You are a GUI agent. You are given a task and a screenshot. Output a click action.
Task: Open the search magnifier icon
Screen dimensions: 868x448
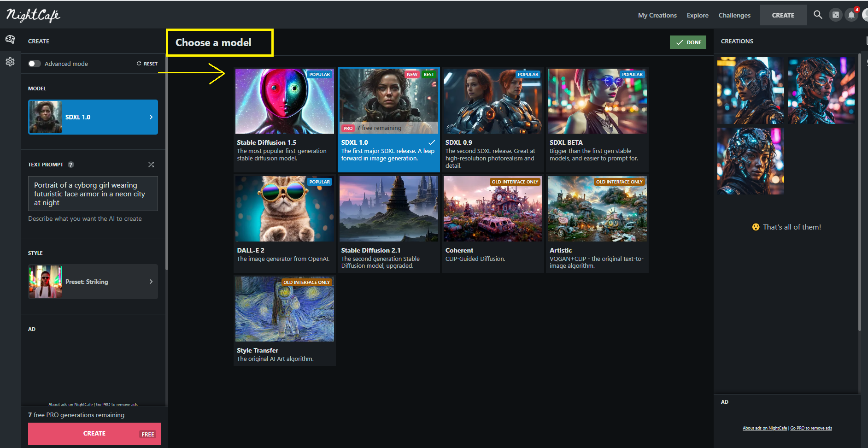[x=818, y=15]
